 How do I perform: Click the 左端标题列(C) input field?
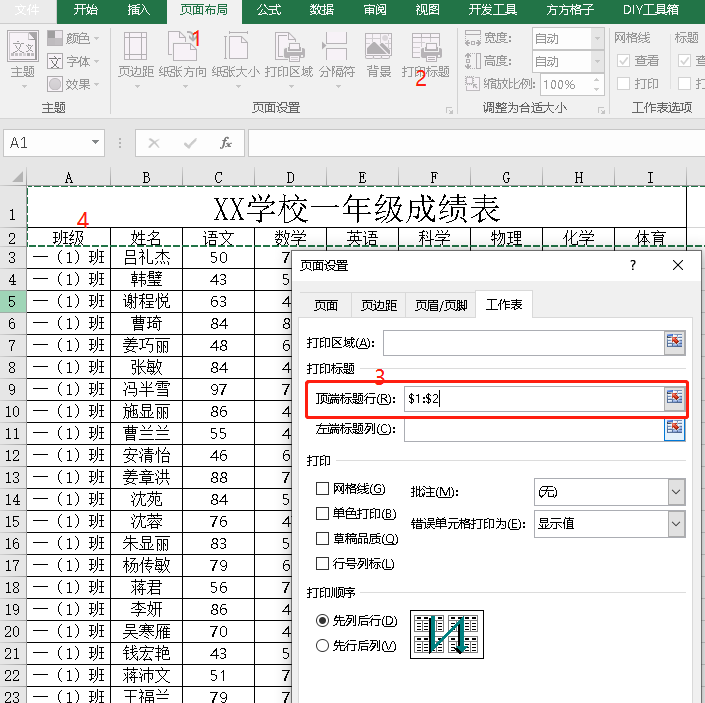[x=534, y=430]
